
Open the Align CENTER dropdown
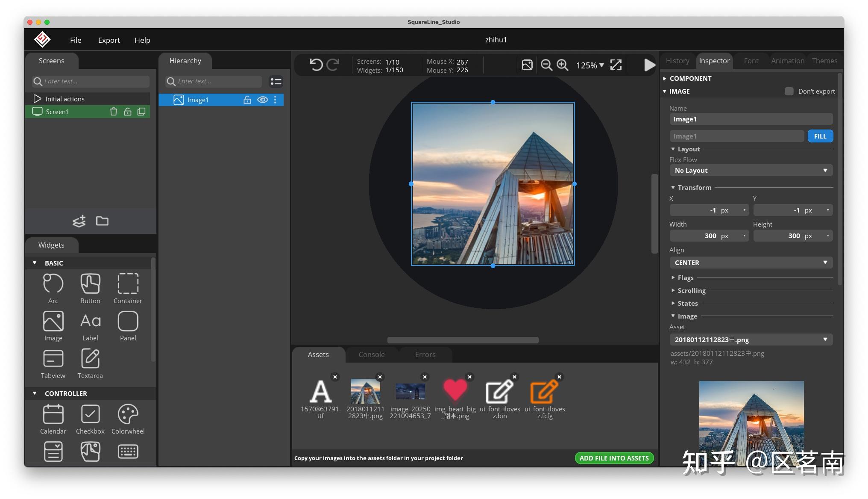coord(751,263)
